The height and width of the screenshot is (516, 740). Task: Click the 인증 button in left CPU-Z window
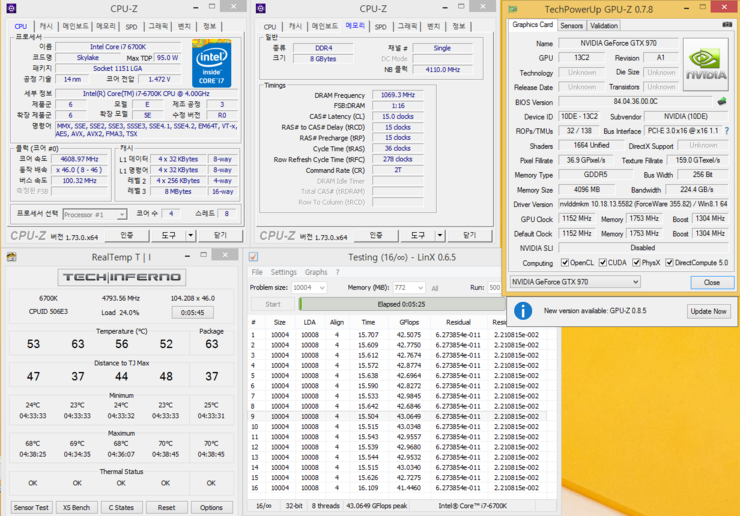(126, 235)
